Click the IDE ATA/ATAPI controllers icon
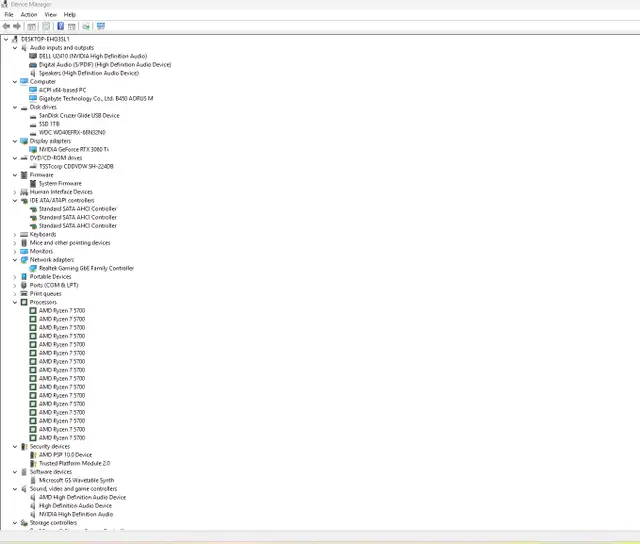The image size is (640, 544). (x=24, y=200)
